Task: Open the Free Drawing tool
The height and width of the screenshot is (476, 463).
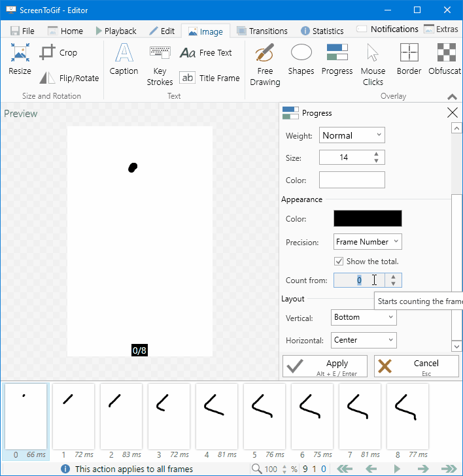Action: (x=265, y=65)
